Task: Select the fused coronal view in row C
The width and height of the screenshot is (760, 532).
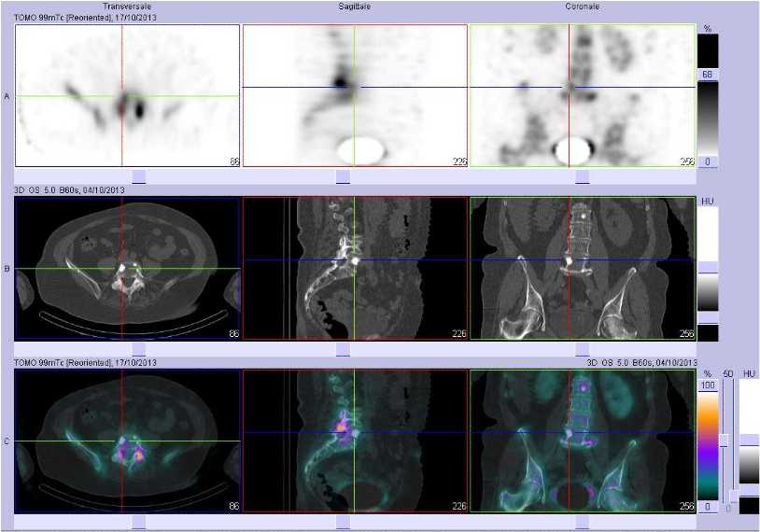Action: tap(584, 441)
